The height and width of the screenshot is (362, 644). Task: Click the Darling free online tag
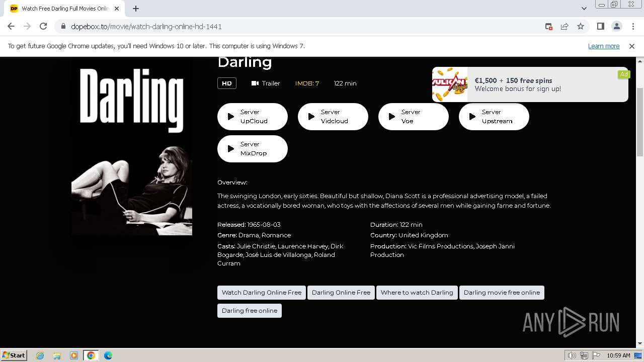pos(250,311)
